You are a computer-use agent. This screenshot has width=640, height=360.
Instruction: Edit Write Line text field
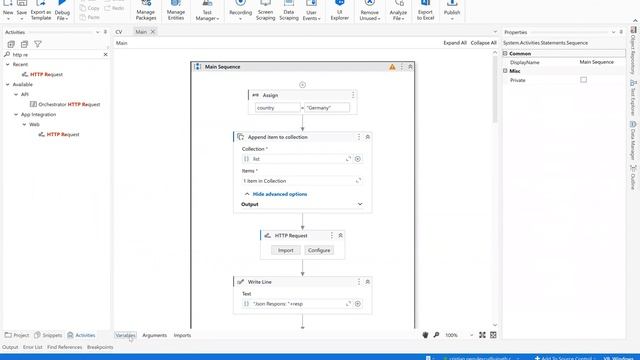[x=298, y=304]
